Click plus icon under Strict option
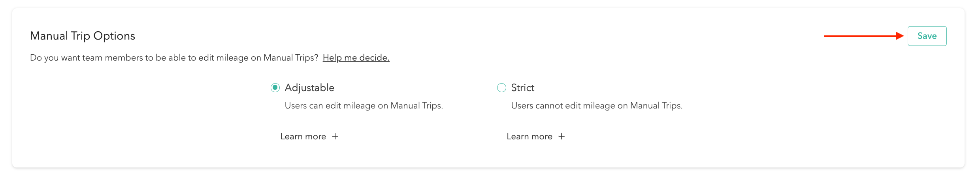 click(x=562, y=137)
